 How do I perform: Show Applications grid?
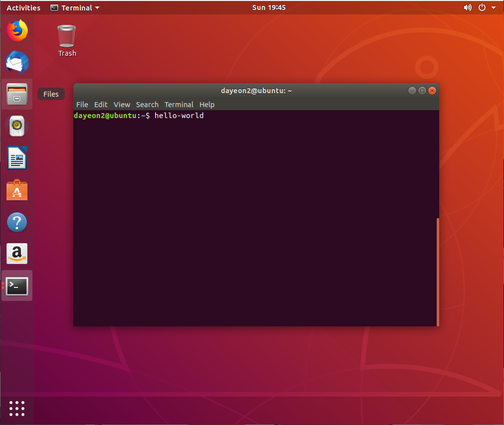[17, 408]
